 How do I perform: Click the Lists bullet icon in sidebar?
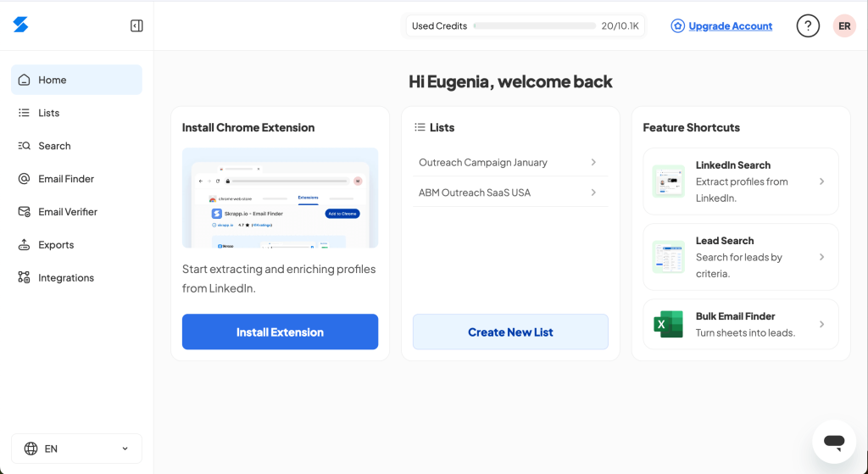coord(24,113)
